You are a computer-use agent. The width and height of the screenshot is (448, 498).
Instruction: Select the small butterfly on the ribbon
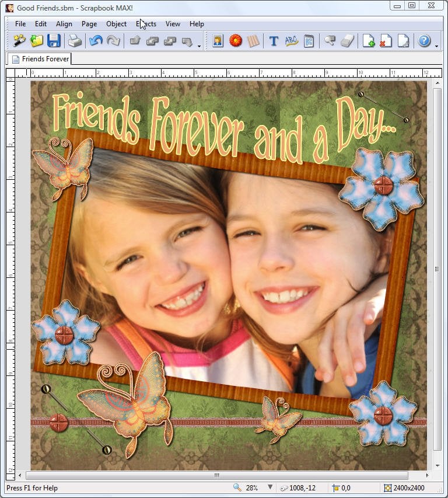click(277, 419)
